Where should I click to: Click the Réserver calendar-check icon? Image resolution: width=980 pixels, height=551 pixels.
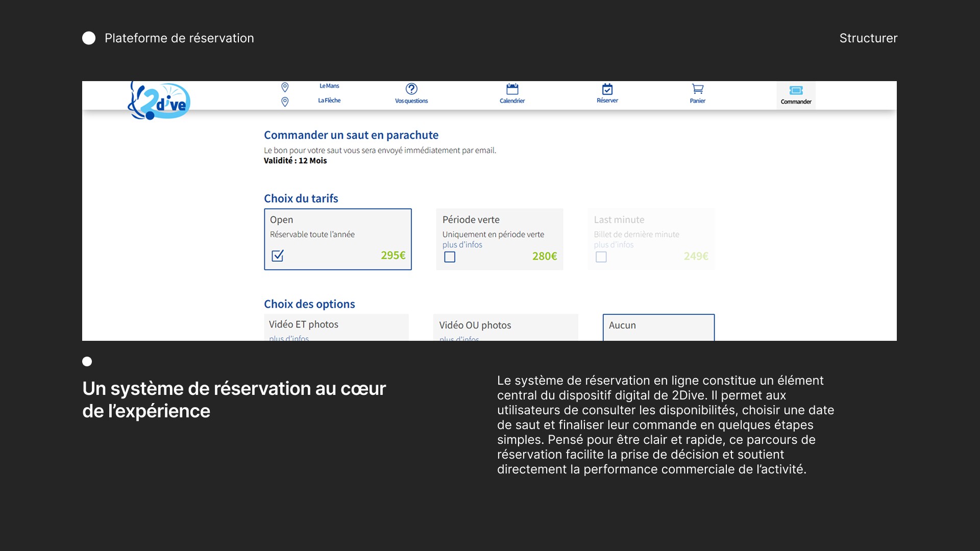(x=607, y=89)
